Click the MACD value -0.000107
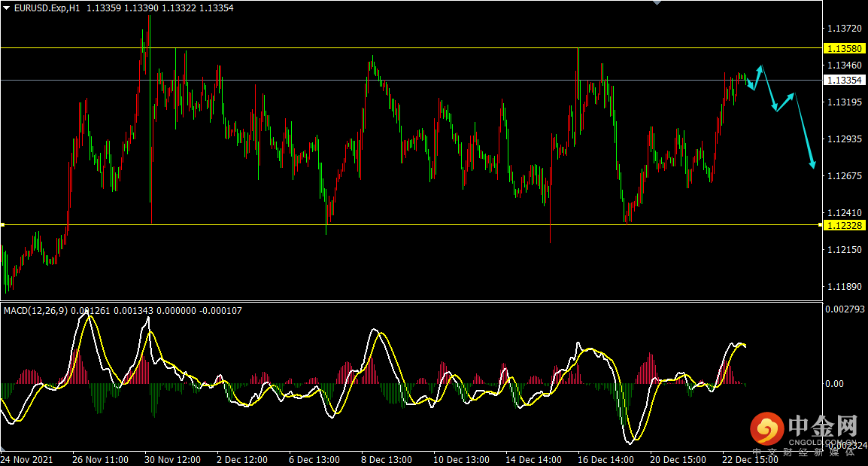 (x=221, y=311)
